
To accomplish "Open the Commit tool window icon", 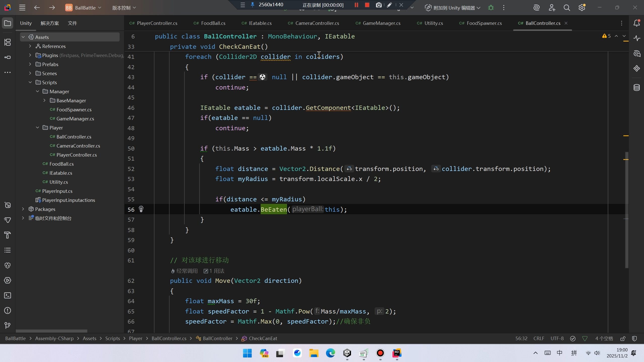I will tap(8, 57).
